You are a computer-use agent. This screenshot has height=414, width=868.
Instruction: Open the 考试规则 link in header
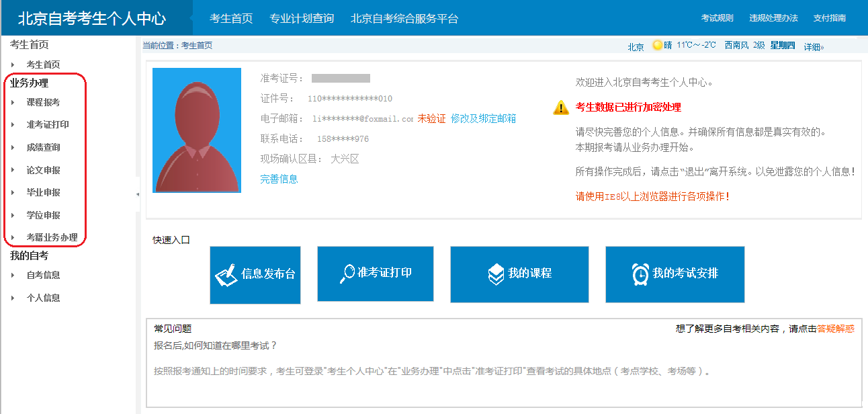pos(717,18)
